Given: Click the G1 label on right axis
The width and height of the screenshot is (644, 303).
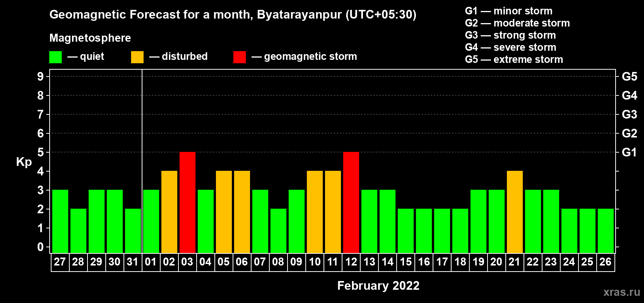Looking at the screenshot, I should pyautogui.click(x=629, y=152).
